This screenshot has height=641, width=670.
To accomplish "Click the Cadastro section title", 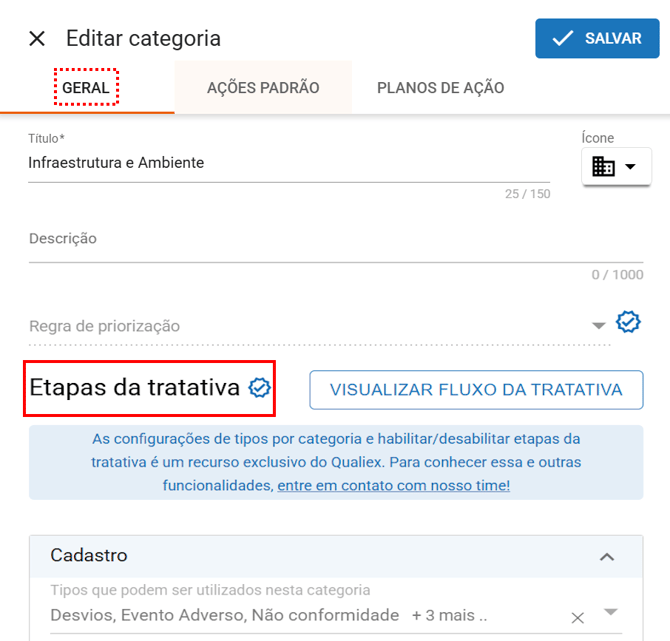I will pos(89,555).
